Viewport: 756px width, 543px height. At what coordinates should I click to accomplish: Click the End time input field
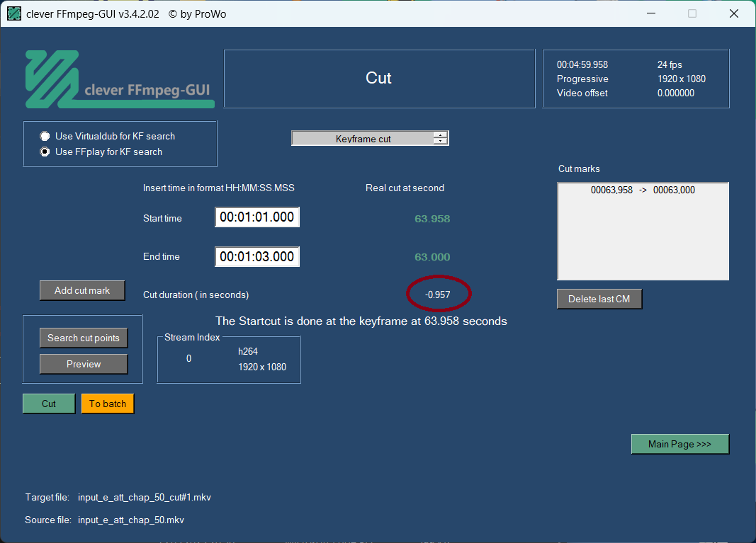click(x=257, y=256)
